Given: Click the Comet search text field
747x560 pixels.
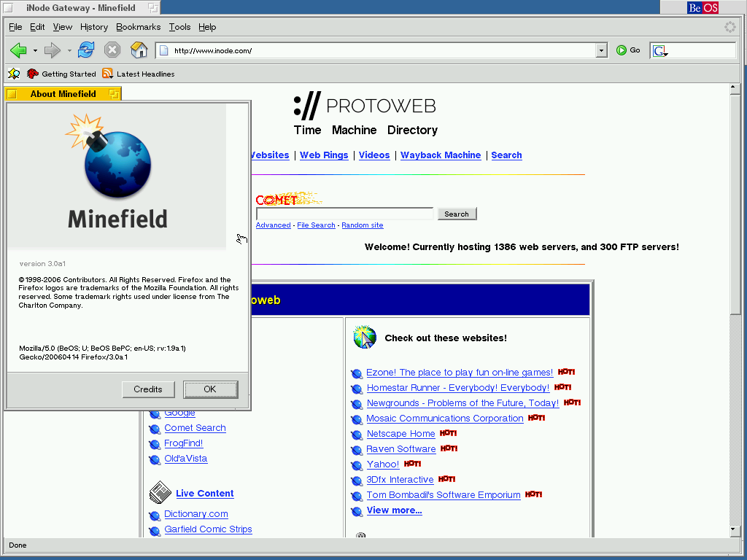Looking at the screenshot, I should click(345, 214).
